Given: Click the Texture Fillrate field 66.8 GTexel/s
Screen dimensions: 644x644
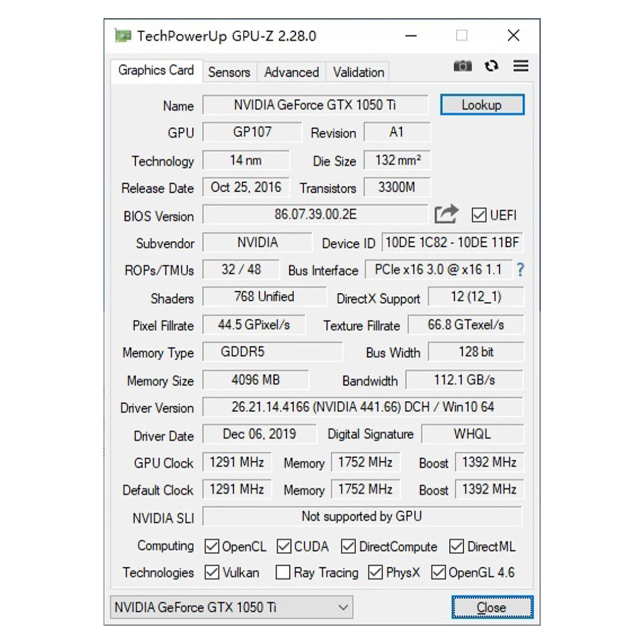Looking at the screenshot, I should point(466,325).
